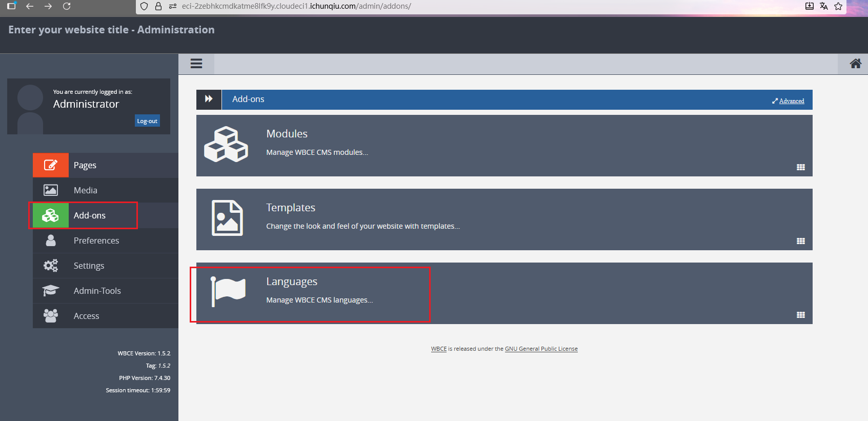Screen dimensions: 868x421
Task: Open the Access users group icon
Action: (x=51, y=316)
